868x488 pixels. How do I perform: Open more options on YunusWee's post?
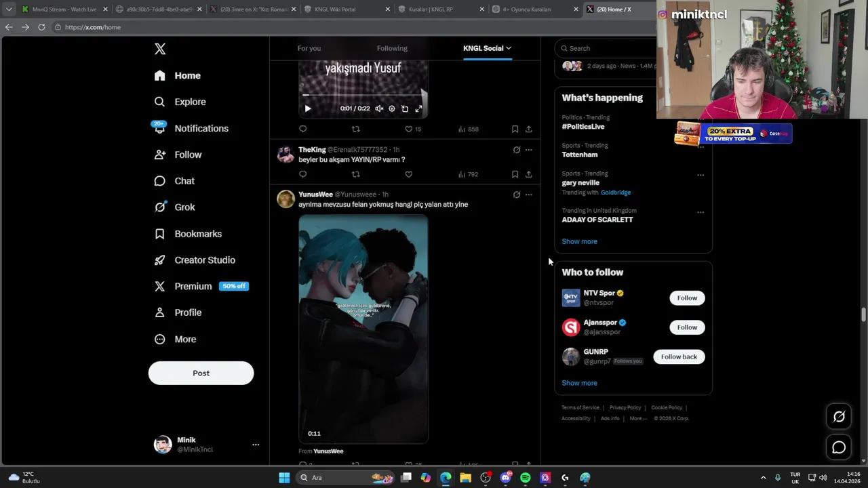(529, 195)
